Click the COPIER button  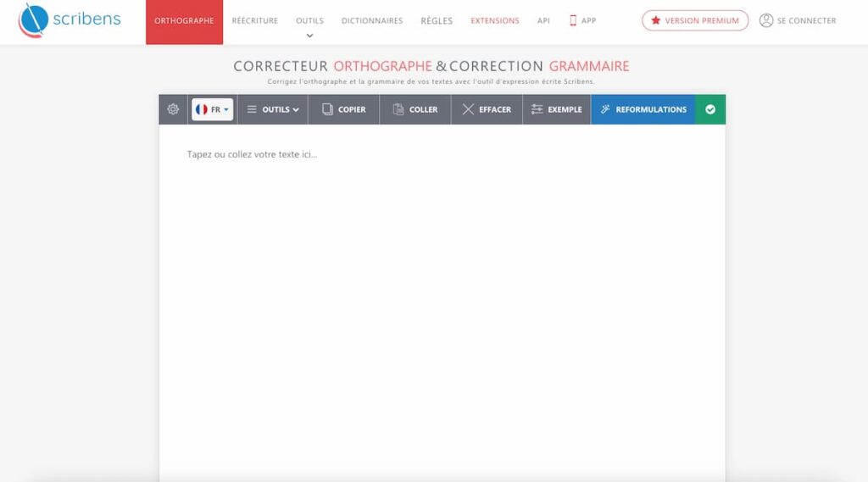344,109
